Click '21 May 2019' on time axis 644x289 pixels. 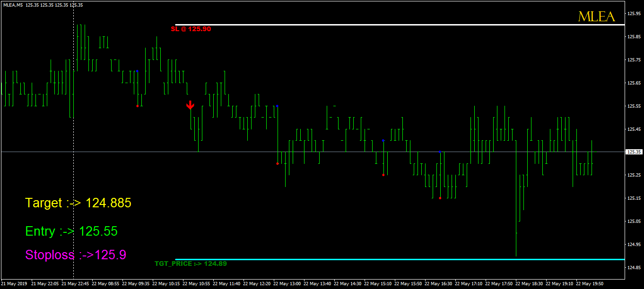[x=14, y=284]
